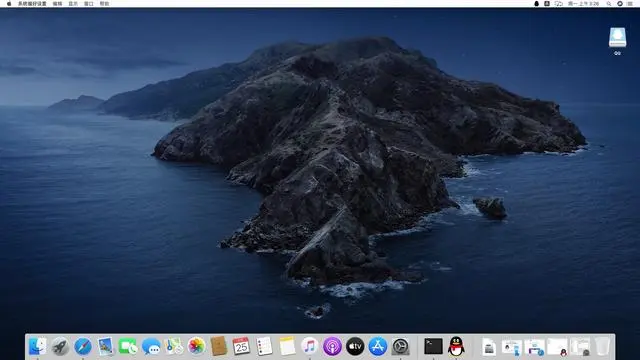The height and width of the screenshot is (360, 640).
Task: Open the yellow Notes app
Action: click(x=287, y=346)
